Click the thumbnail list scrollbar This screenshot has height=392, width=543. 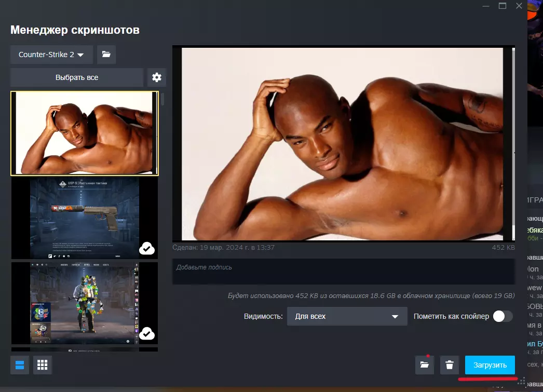pos(162,99)
